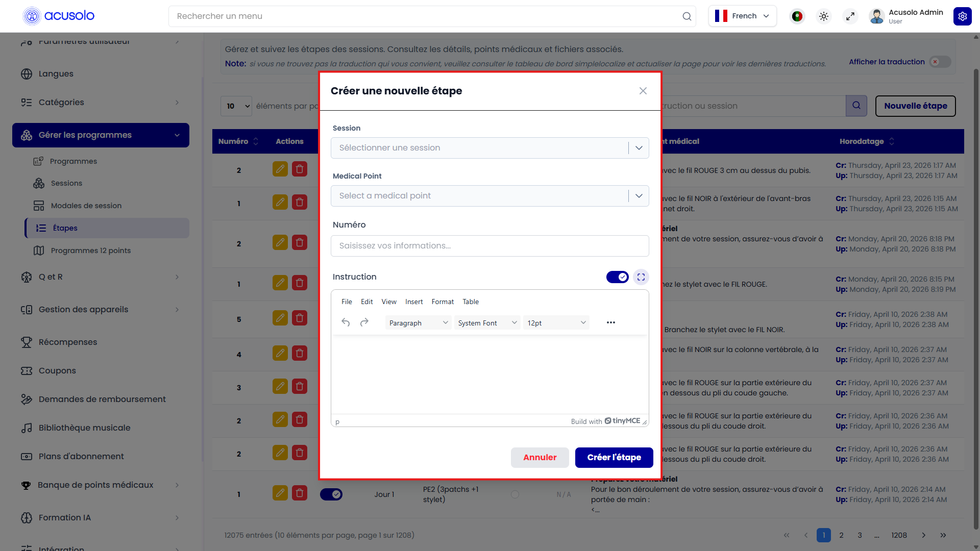Expand Gestion des appareils section

pos(101,310)
